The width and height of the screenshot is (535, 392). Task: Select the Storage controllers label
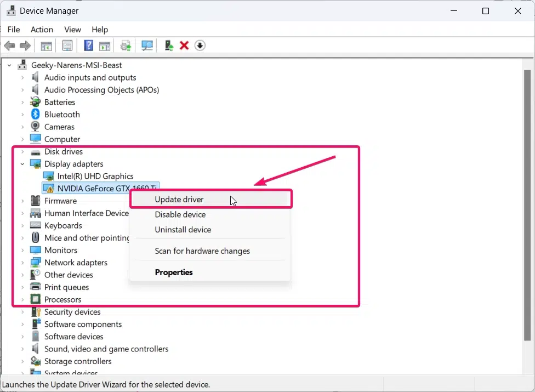click(78, 361)
